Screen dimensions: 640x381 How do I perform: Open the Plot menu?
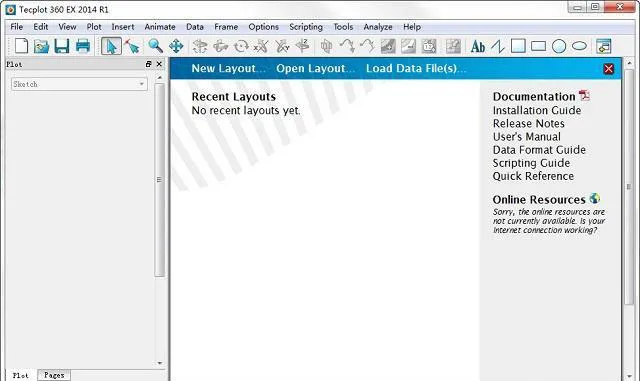(x=94, y=27)
